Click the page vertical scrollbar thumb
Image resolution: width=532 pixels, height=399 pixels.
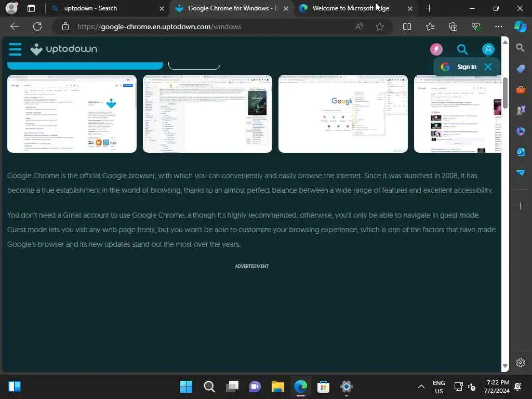[505, 93]
